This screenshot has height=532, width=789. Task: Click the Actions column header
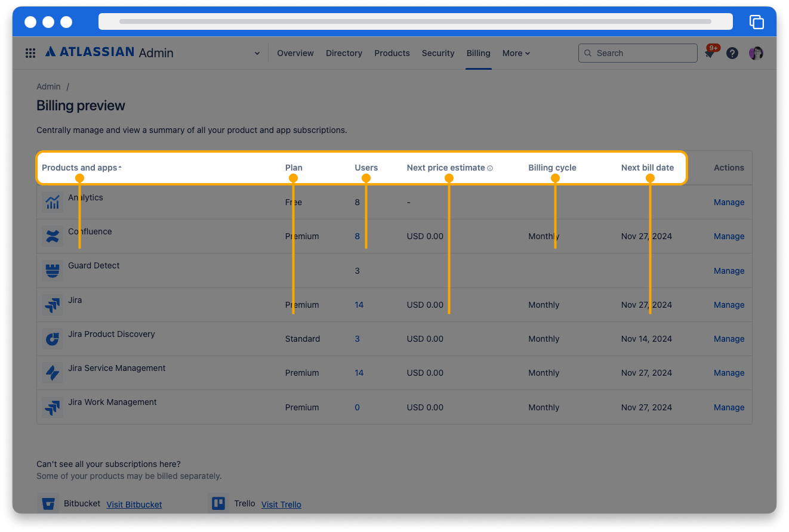(729, 168)
